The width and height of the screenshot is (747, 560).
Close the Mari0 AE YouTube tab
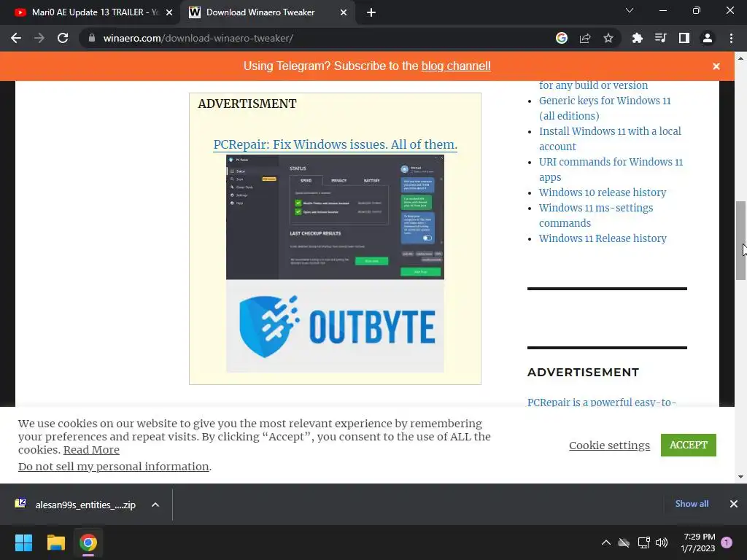tap(169, 12)
